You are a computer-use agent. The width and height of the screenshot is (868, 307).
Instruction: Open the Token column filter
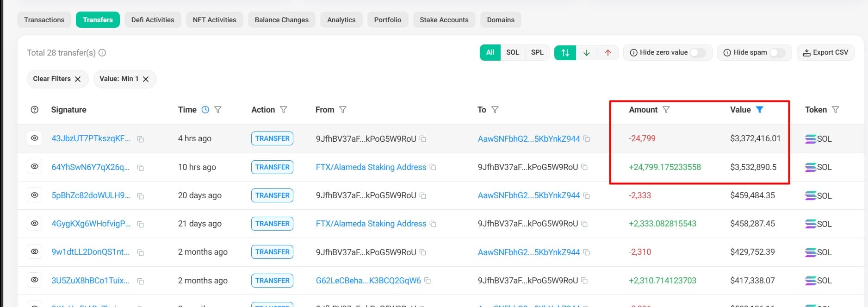835,110
